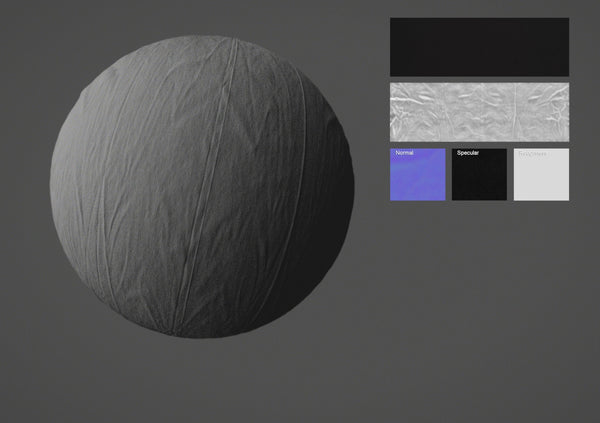Click the left section of the wrinkled texture strip
The height and width of the screenshot is (423, 600).
coord(420,111)
